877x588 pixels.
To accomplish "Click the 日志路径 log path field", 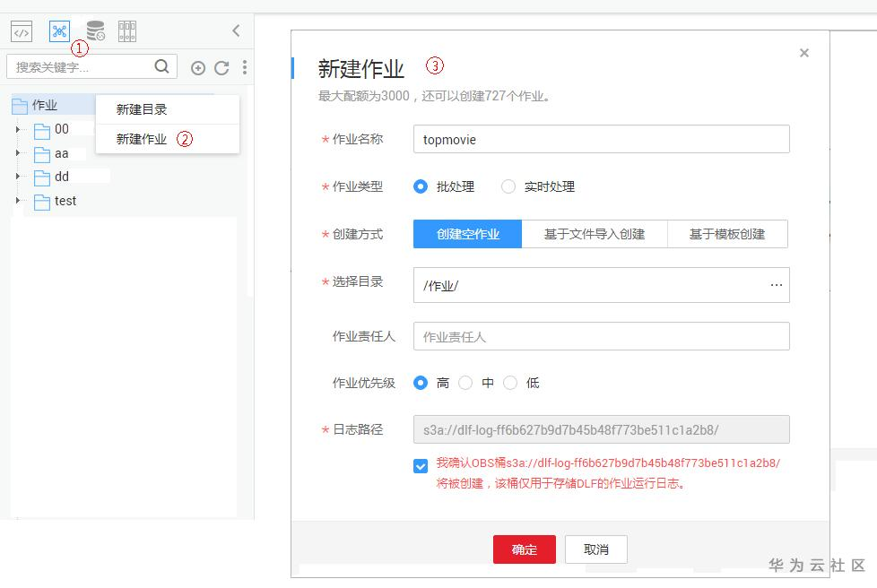I will click(602, 430).
